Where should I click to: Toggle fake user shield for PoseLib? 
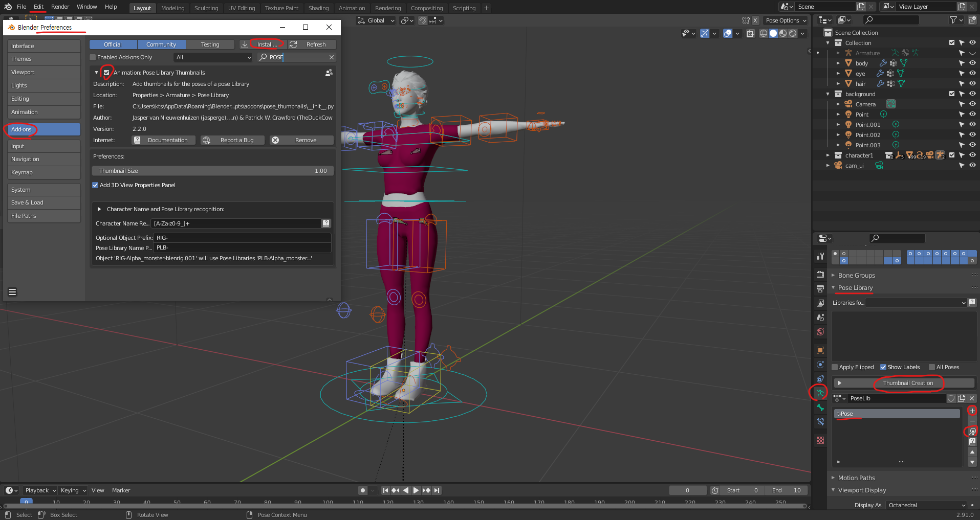(951, 398)
